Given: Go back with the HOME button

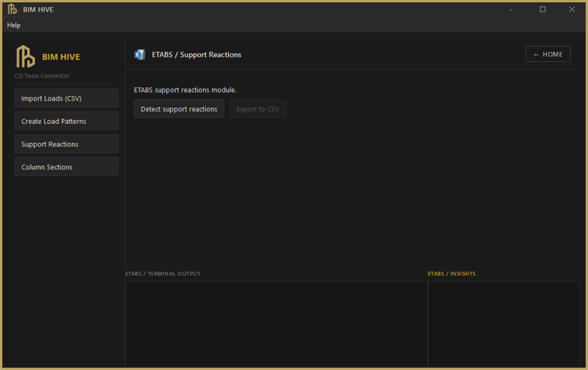Looking at the screenshot, I should click(x=548, y=54).
